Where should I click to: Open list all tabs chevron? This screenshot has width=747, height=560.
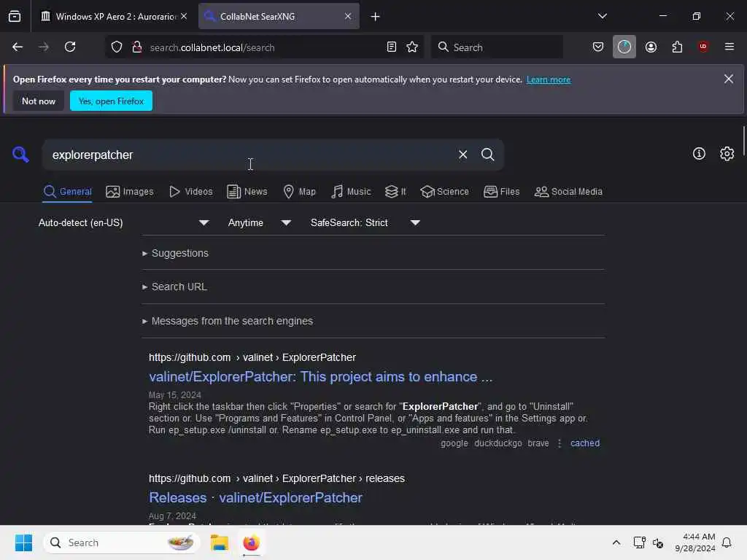tap(602, 16)
